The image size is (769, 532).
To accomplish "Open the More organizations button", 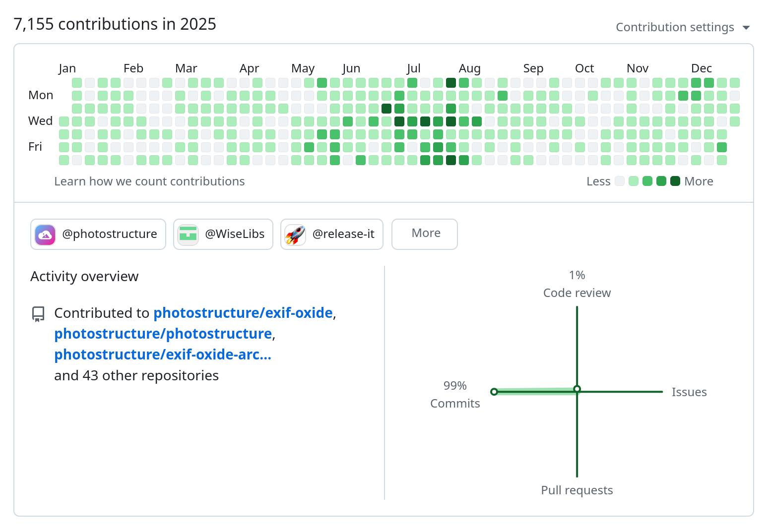I will click(425, 234).
